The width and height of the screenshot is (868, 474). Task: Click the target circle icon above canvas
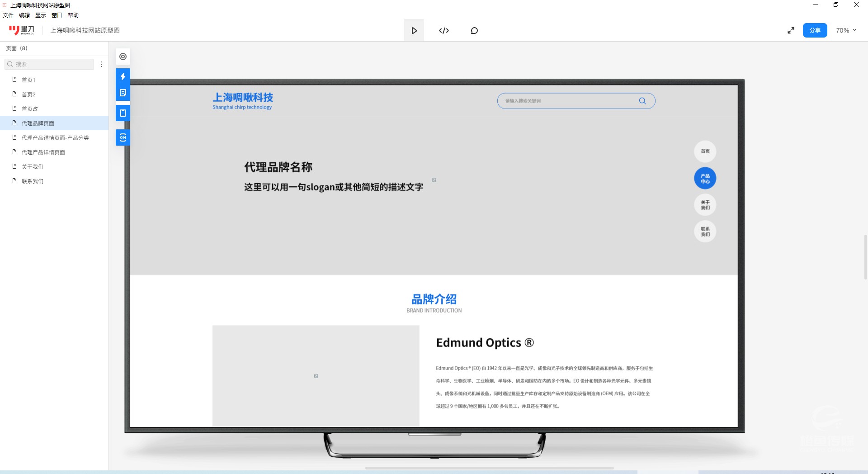(123, 57)
